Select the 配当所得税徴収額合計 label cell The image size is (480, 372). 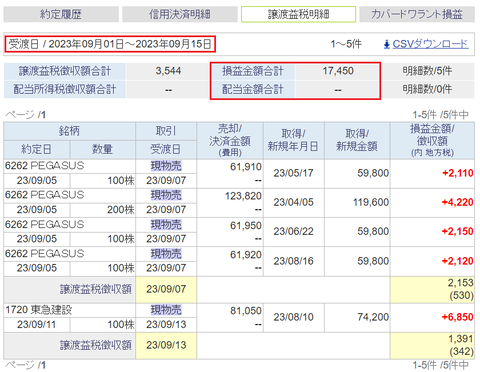(x=65, y=89)
